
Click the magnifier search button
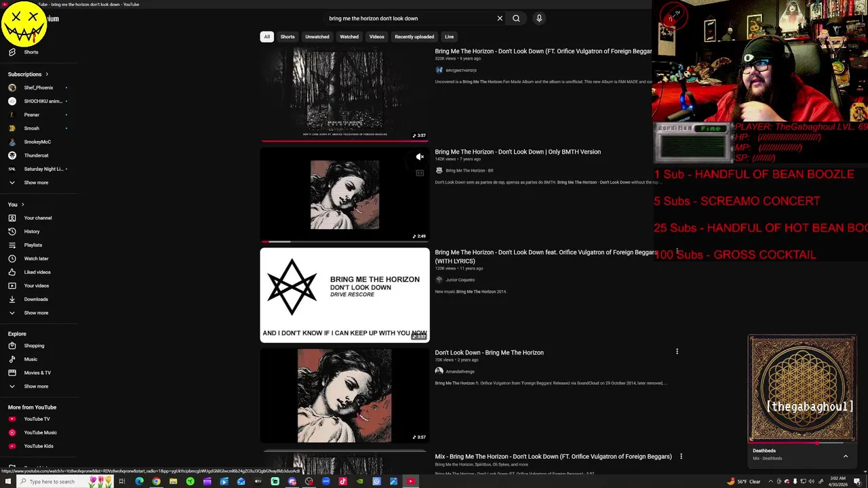pos(516,18)
